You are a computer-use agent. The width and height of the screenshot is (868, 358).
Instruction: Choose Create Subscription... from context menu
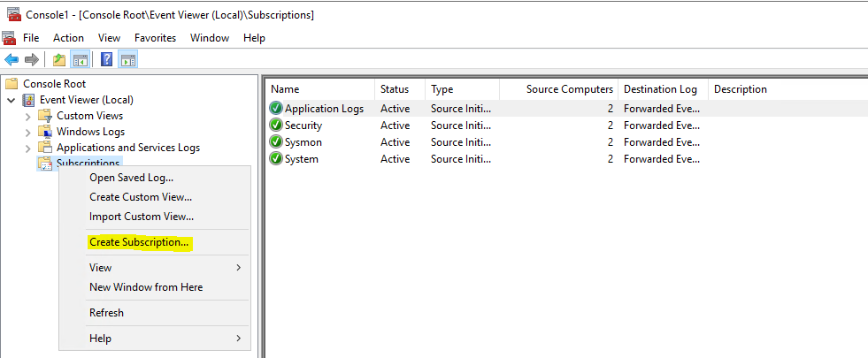140,242
